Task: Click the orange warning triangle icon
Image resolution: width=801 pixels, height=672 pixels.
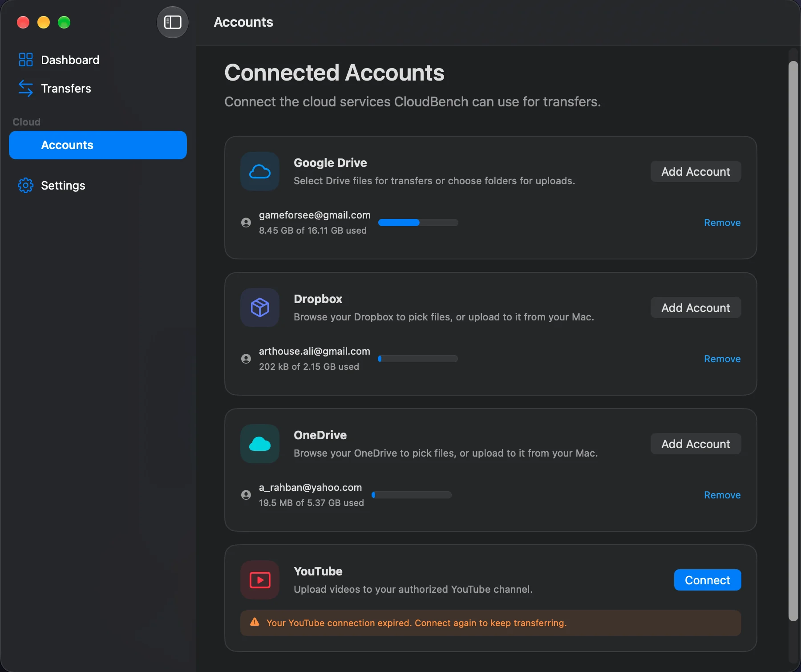Action: [255, 622]
